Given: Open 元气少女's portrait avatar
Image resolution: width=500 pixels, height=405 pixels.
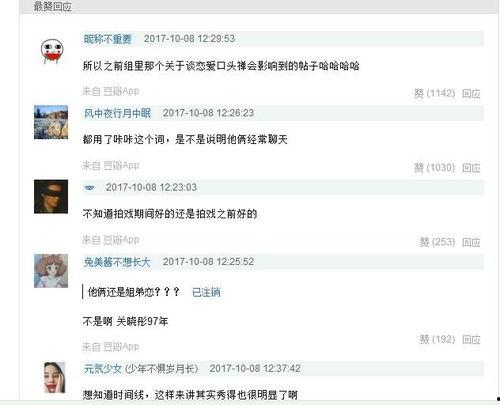Looking at the screenshot, I should point(54,377).
